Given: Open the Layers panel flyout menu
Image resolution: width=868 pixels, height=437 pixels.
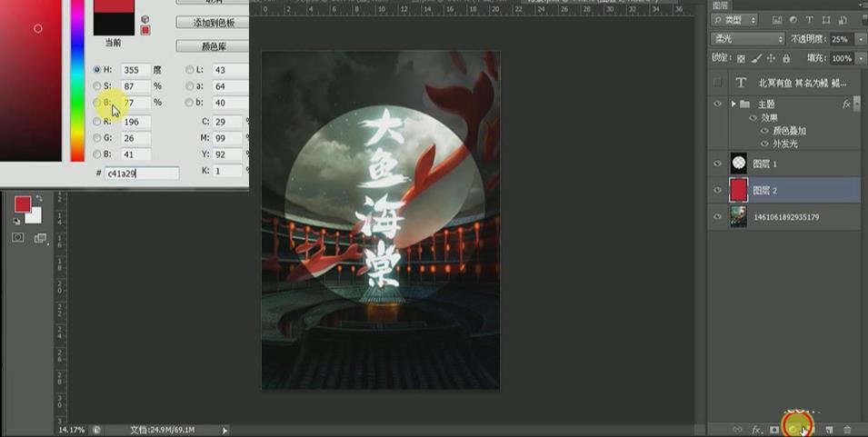Looking at the screenshot, I should (863, 5).
